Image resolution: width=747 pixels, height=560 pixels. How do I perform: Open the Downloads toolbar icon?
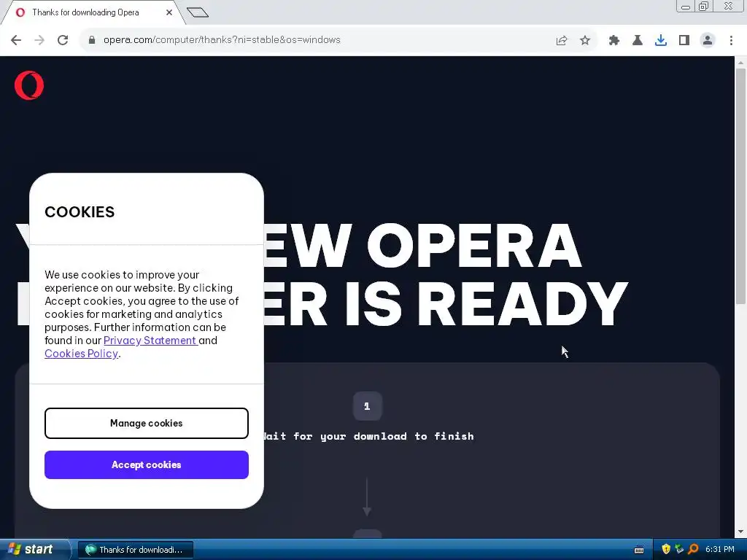coord(661,41)
